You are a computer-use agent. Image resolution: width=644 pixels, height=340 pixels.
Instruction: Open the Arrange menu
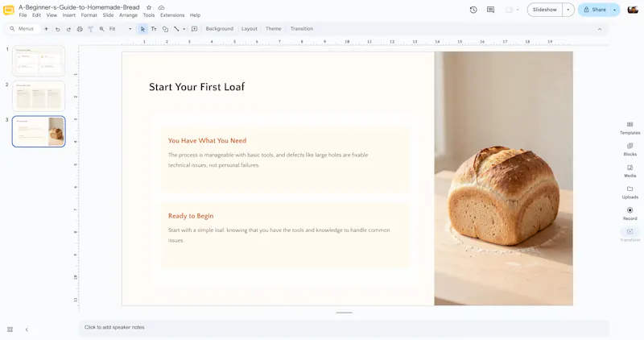[128, 15]
